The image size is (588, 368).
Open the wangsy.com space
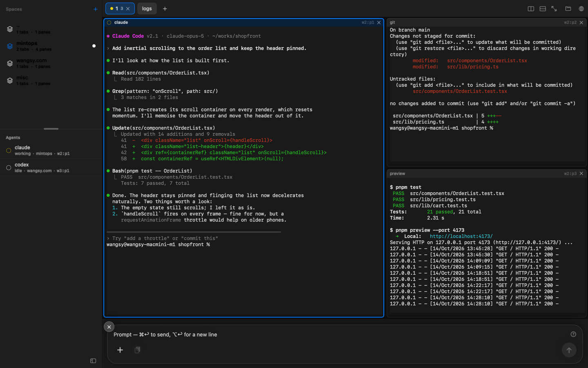tap(51, 63)
